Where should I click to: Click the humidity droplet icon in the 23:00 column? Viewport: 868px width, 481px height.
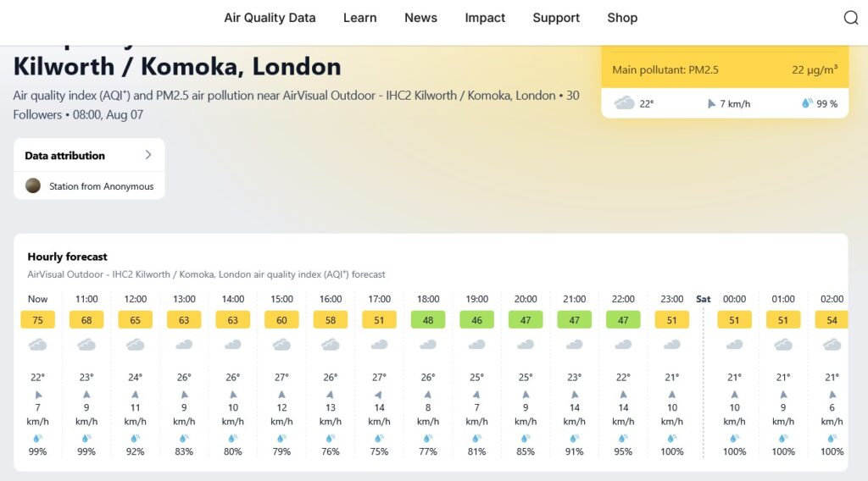[x=671, y=439]
